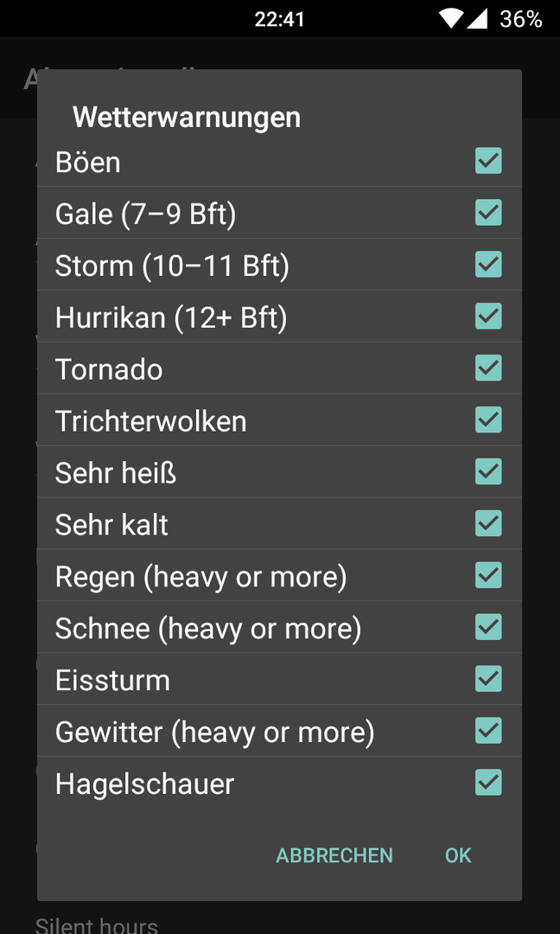Uncheck Regen (heavy or more) checkbox
Image resolution: width=560 pixels, height=934 pixels.
(488, 575)
